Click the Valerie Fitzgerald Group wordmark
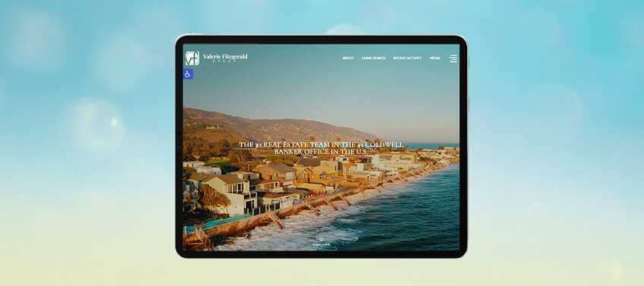The width and height of the screenshot is (644, 286). click(x=225, y=58)
